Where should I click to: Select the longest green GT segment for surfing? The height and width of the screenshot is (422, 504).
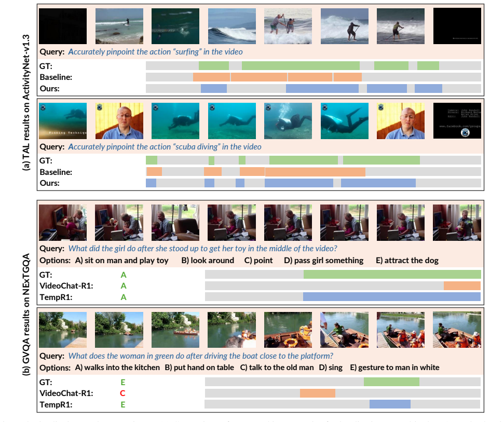301,66
